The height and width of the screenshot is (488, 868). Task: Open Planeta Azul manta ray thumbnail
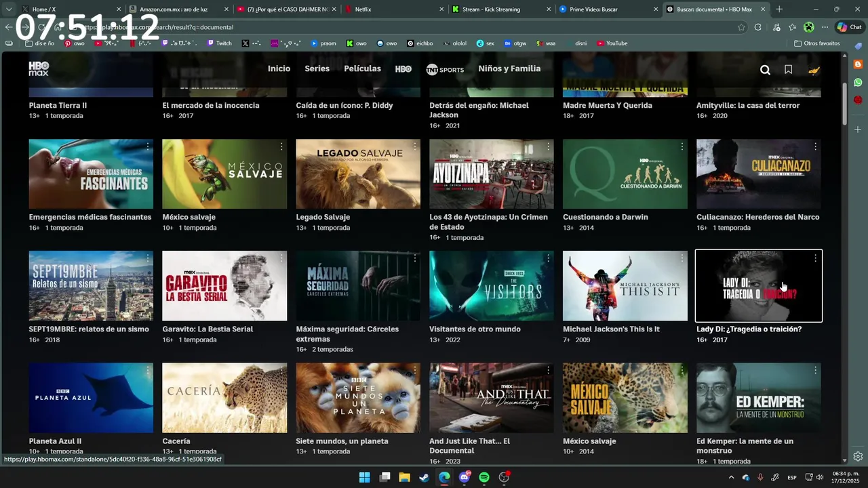click(x=91, y=397)
